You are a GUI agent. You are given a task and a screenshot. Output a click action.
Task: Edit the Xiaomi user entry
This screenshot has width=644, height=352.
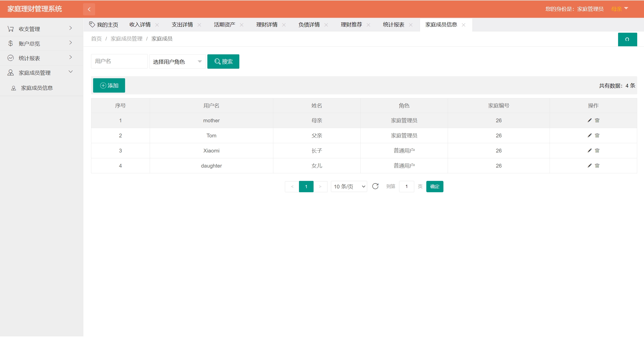pos(589,150)
